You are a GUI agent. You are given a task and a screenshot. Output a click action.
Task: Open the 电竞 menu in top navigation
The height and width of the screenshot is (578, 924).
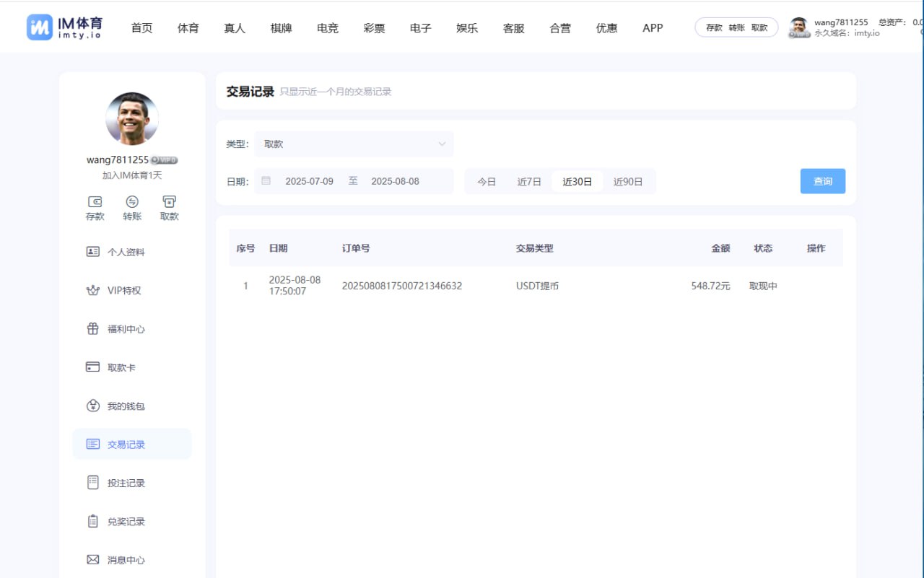pos(328,28)
